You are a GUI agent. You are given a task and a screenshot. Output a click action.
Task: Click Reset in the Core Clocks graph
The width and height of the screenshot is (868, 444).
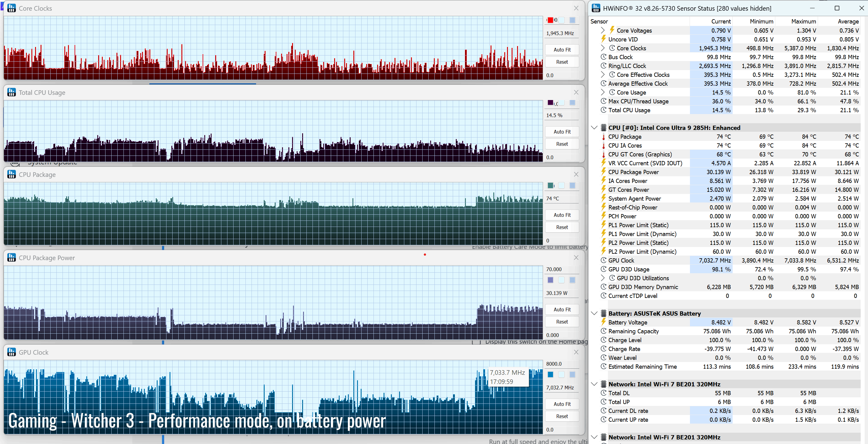pyautogui.click(x=562, y=62)
